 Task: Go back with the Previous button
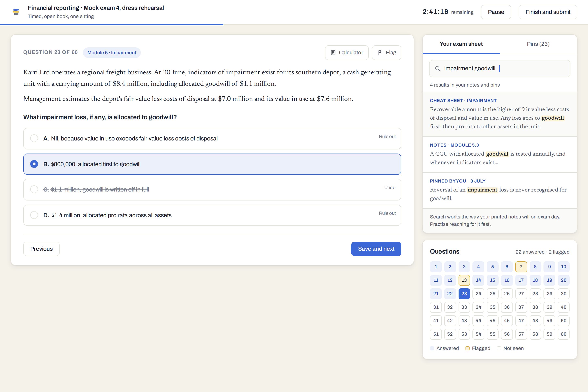click(x=41, y=249)
